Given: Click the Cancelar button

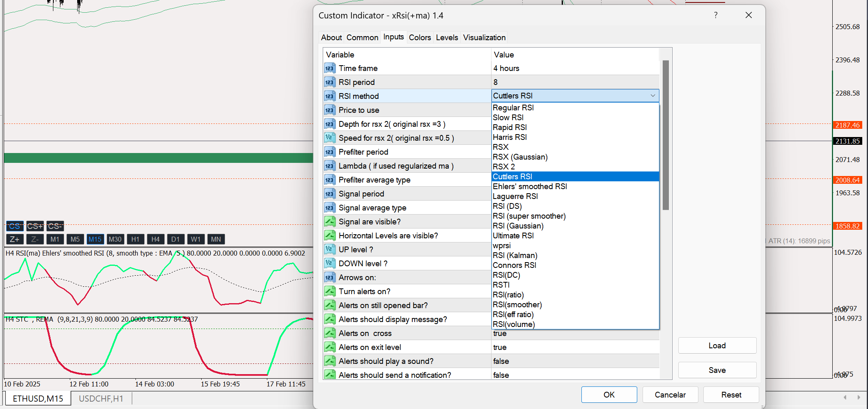Looking at the screenshot, I should [670, 395].
